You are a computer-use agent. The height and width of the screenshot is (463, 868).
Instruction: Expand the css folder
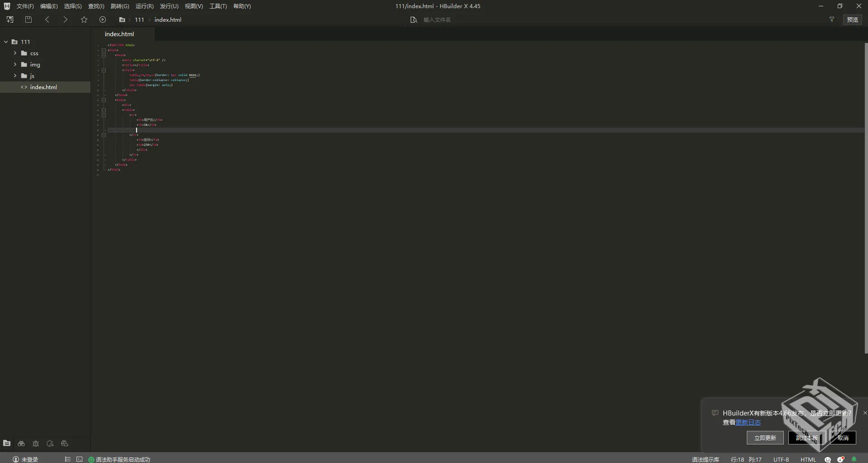coord(15,53)
